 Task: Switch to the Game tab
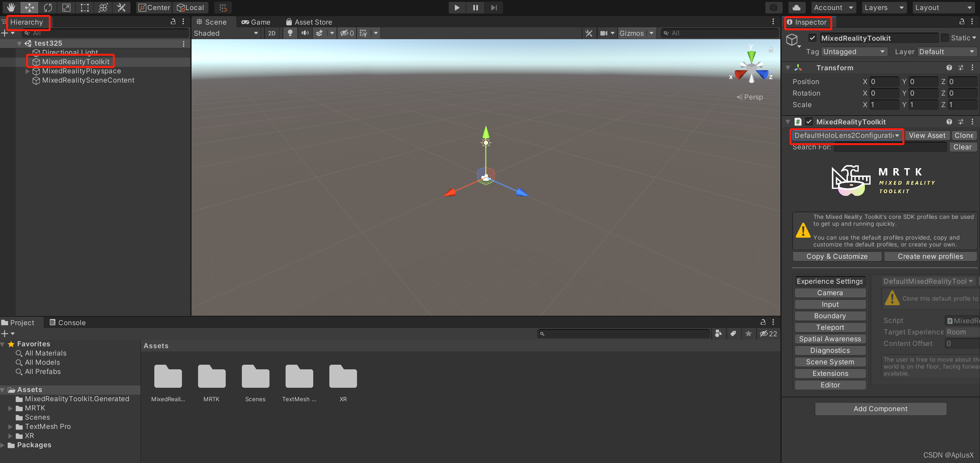[x=256, y=22]
